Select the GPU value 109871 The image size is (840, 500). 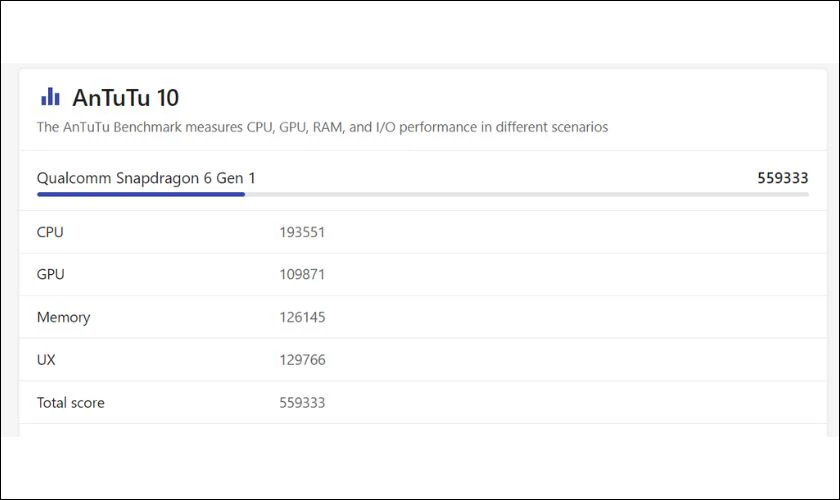[302, 274]
